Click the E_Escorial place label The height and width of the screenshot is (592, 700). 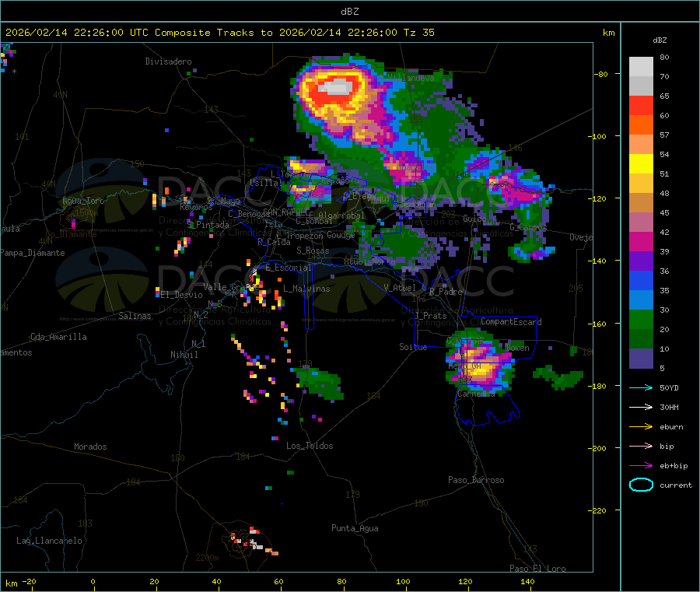click(x=288, y=268)
